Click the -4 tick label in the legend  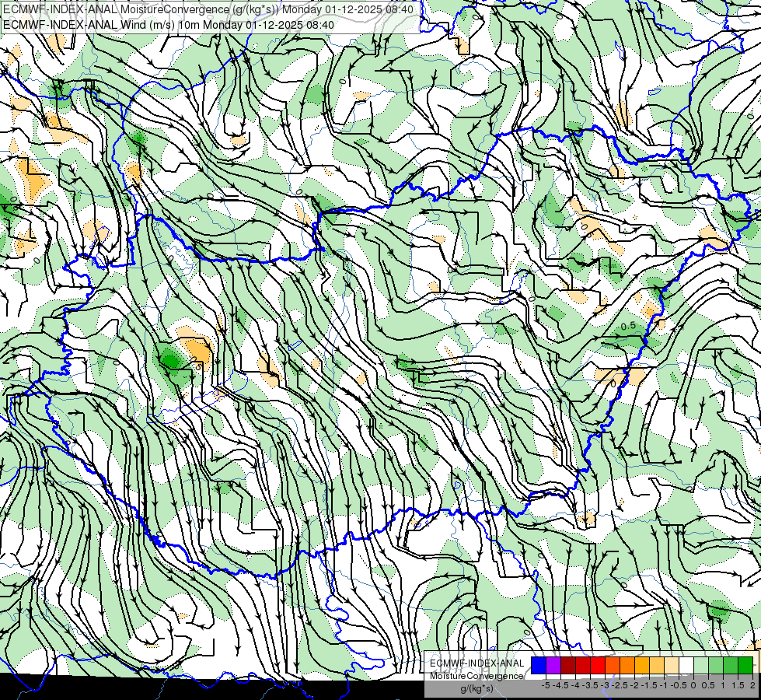pos(575,685)
